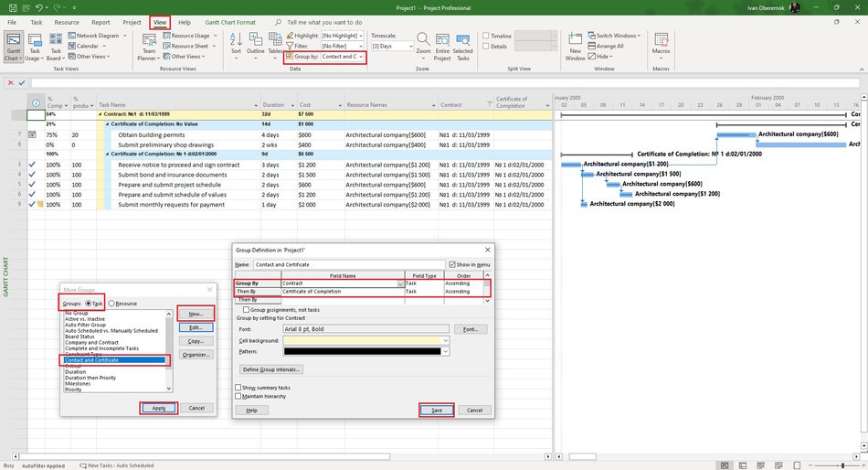Open the File menu

tap(12, 22)
